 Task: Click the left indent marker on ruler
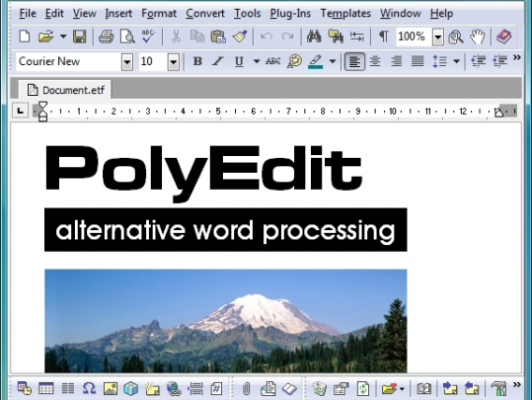pyautogui.click(x=42, y=116)
